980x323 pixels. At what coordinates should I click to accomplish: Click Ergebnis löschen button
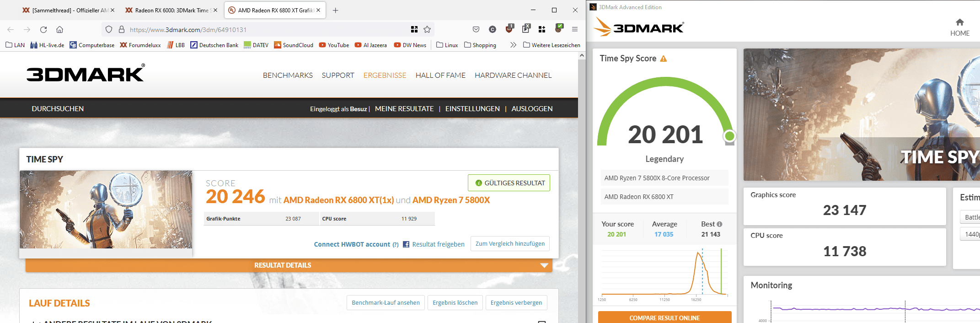coord(455,302)
